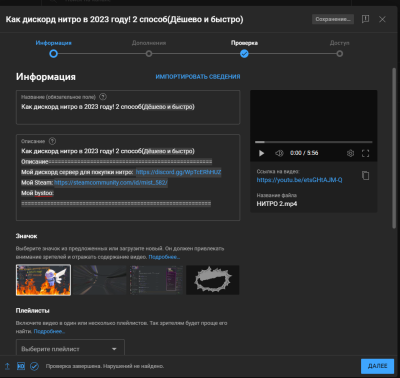Select the gray spiky shape thumbnail
Viewport: 400px width, 378px height.
click(x=213, y=280)
